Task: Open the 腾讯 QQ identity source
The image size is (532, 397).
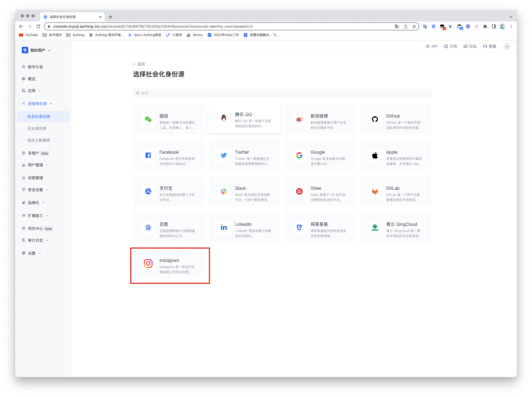Action: (x=244, y=118)
